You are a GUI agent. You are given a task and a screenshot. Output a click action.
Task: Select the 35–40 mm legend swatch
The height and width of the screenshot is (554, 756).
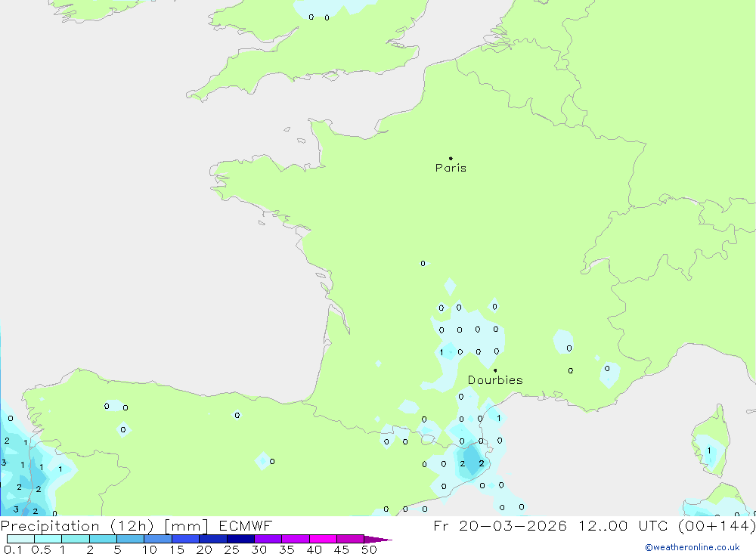(296, 539)
